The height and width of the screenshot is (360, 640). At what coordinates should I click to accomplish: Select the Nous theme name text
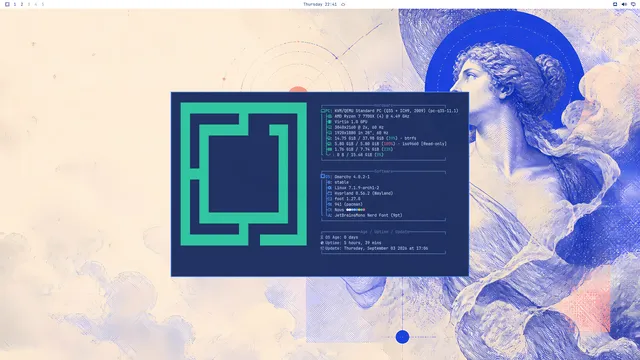point(339,210)
